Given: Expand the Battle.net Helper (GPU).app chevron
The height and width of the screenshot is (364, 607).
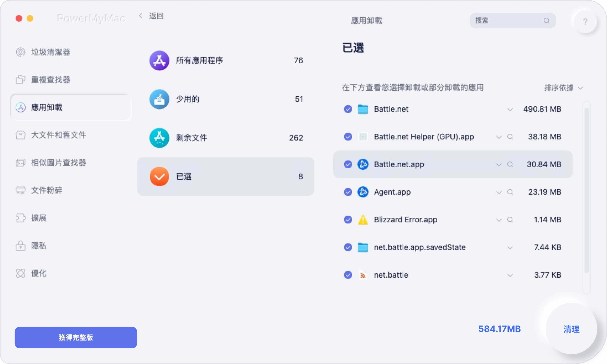Looking at the screenshot, I should 499,137.
